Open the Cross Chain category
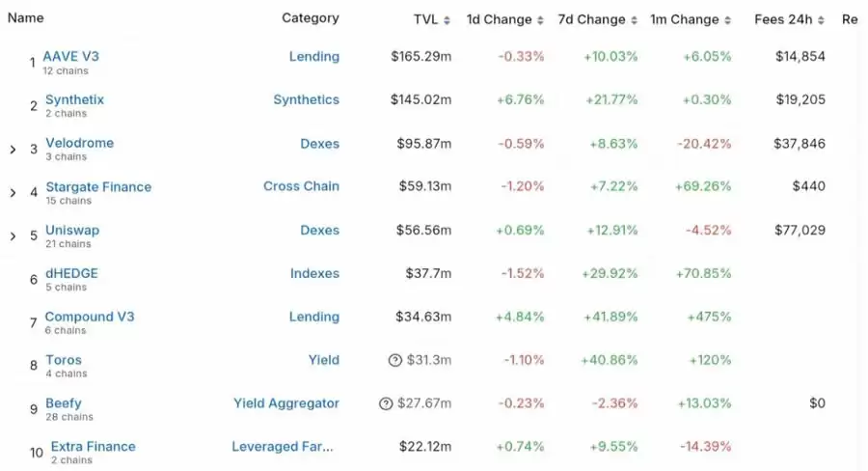The height and width of the screenshot is (471, 868). (301, 186)
